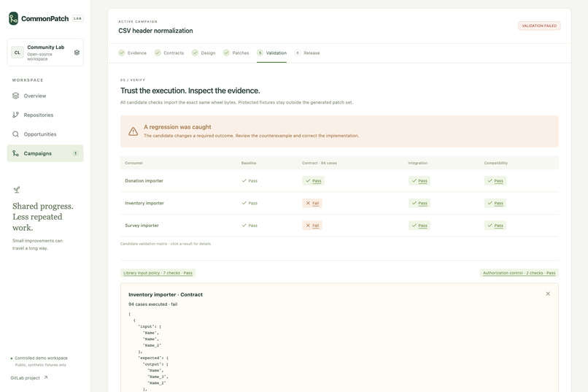This screenshot has width=588, height=392.
Task: Click the Inventory importer row label
Action: [144, 204]
